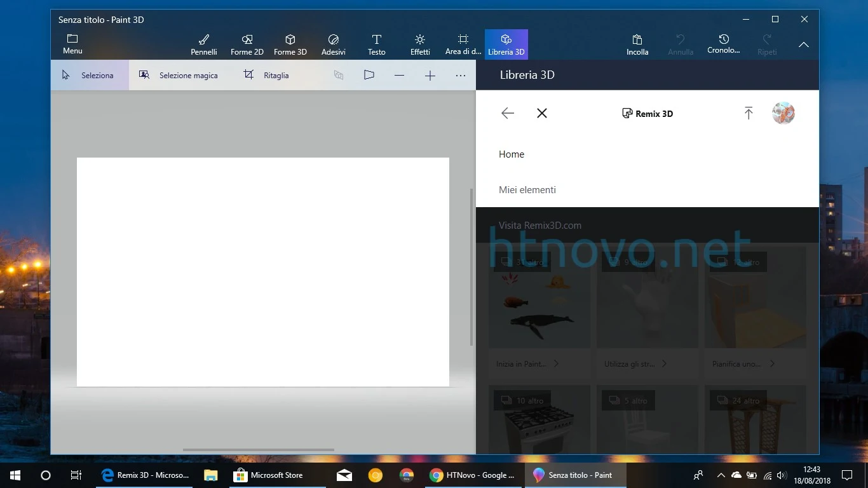Open the Utilizza gli strumenti collection thumbnail

click(647, 299)
